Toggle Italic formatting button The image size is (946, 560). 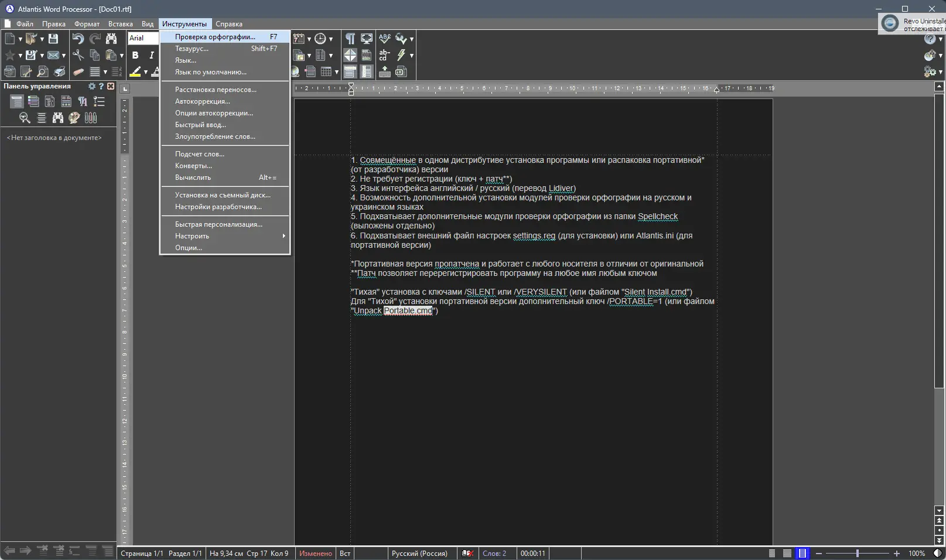pos(151,55)
